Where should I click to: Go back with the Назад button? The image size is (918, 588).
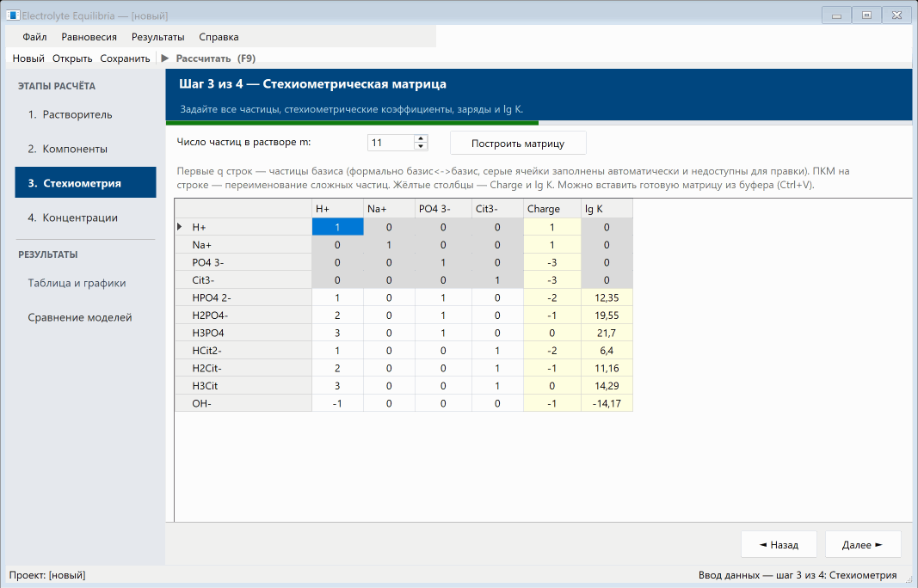779,545
